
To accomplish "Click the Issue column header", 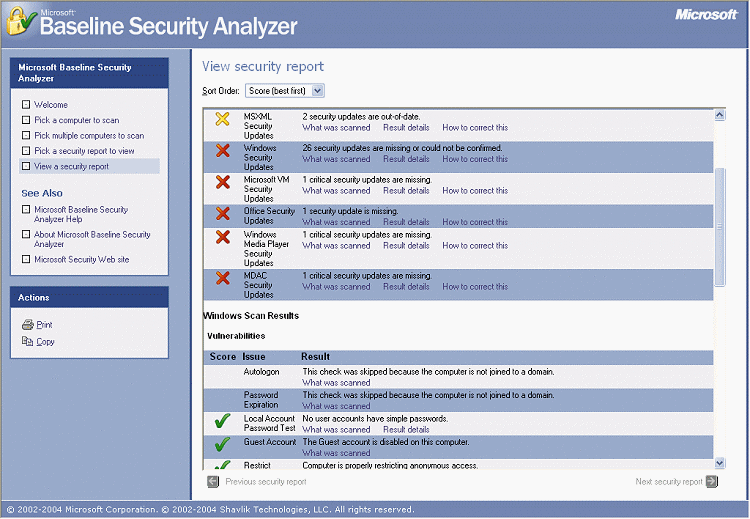I will point(254,357).
